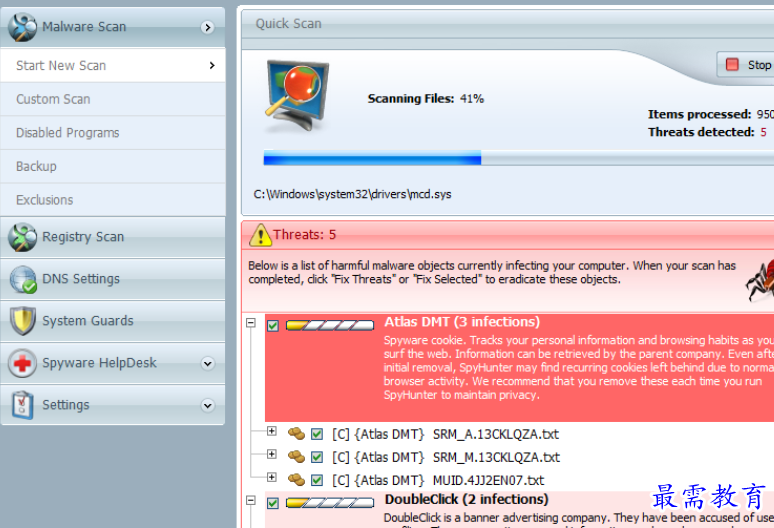Click the red stop square icon

732,65
